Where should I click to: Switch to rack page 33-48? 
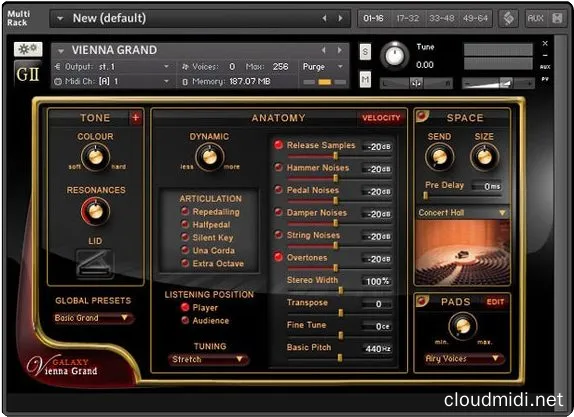click(441, 18)
